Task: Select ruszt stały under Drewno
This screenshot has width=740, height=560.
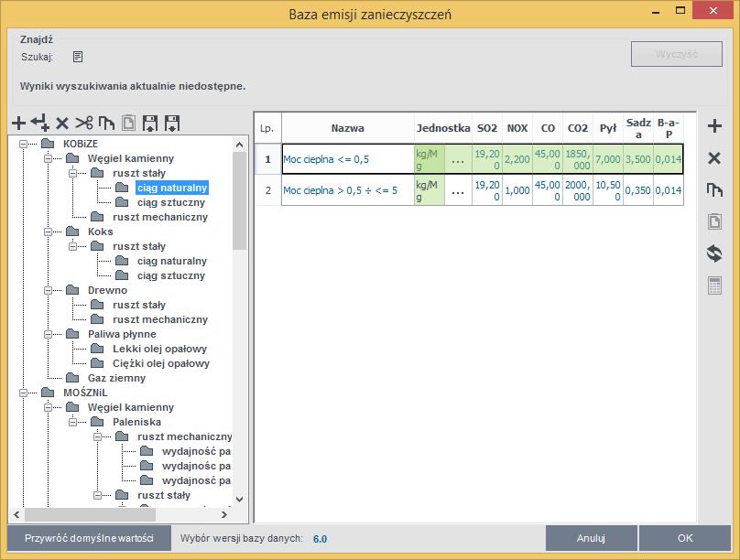Action: (x=139, y=305)
